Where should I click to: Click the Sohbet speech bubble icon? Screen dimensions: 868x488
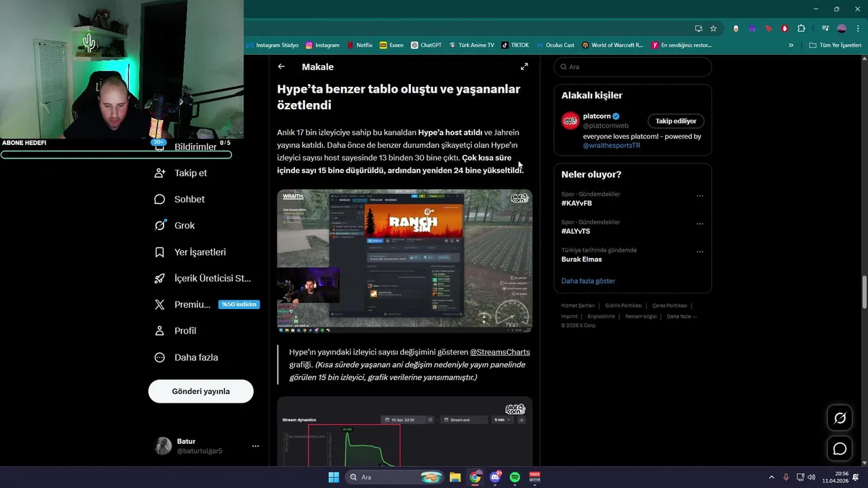(x=159, y=199)
